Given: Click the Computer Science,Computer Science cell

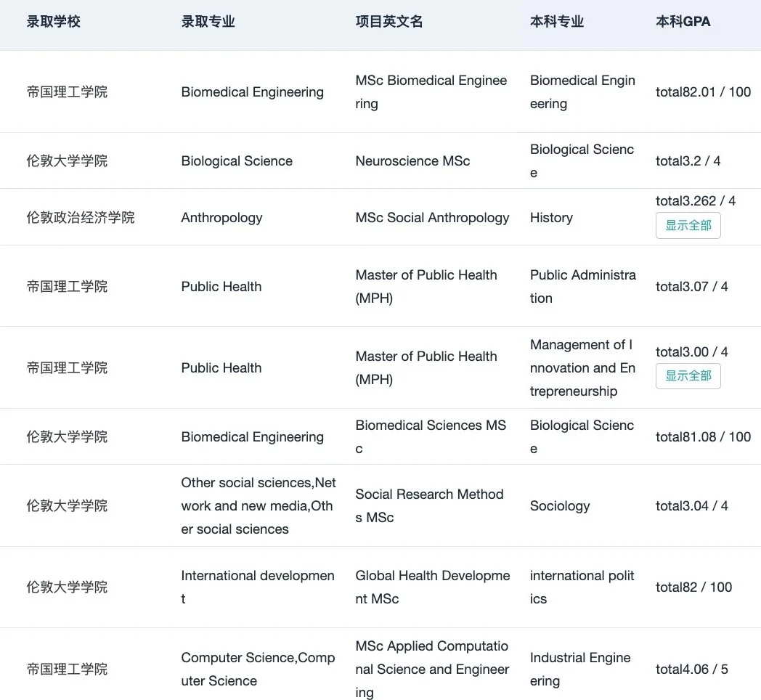Looking at the screenshot, I should pos(258,670).
